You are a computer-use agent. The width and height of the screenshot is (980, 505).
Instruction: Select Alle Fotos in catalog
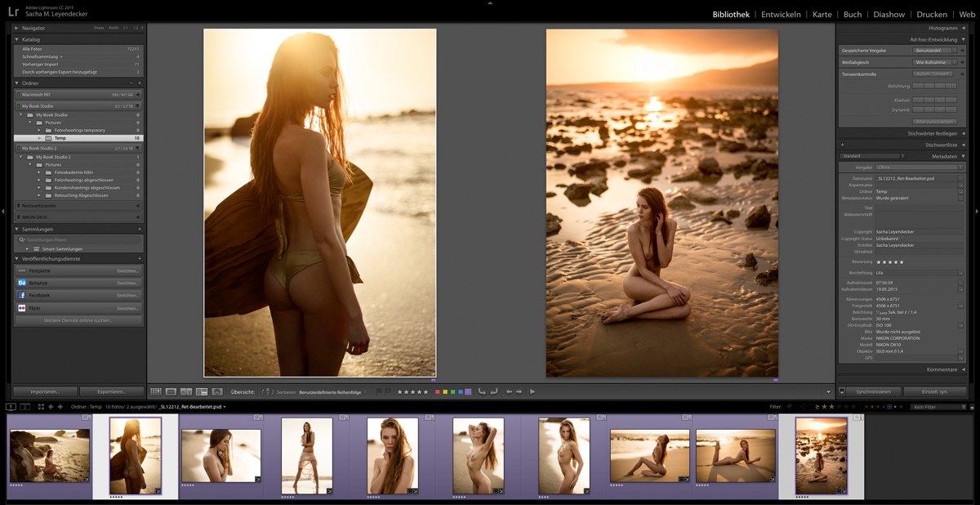pyautogui.click(x=78, y=49)
